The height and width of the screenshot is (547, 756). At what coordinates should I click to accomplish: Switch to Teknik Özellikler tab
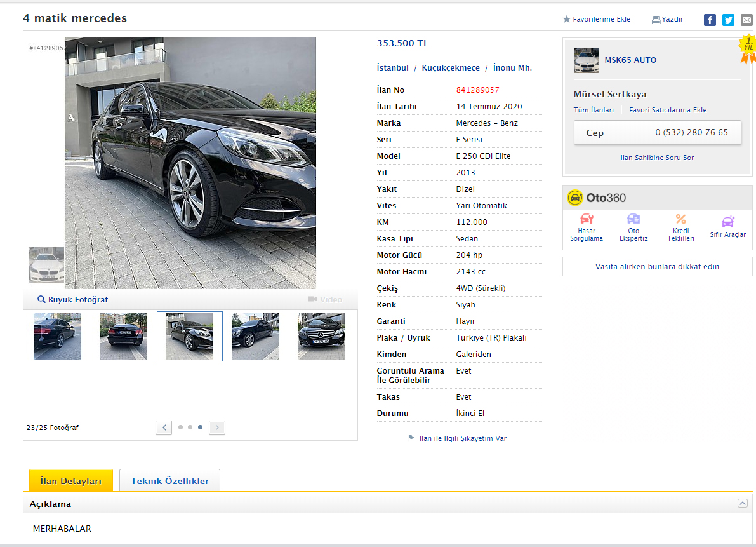[169, 480]
